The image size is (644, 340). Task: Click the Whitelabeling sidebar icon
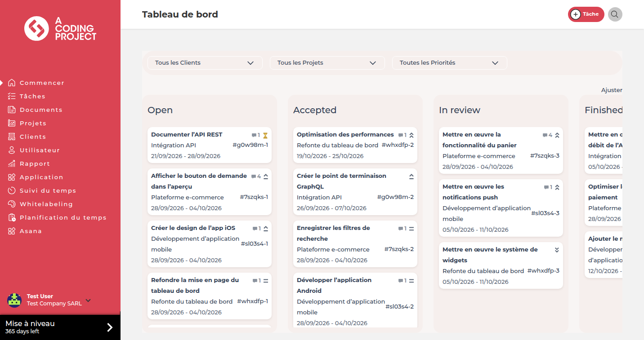12,204
